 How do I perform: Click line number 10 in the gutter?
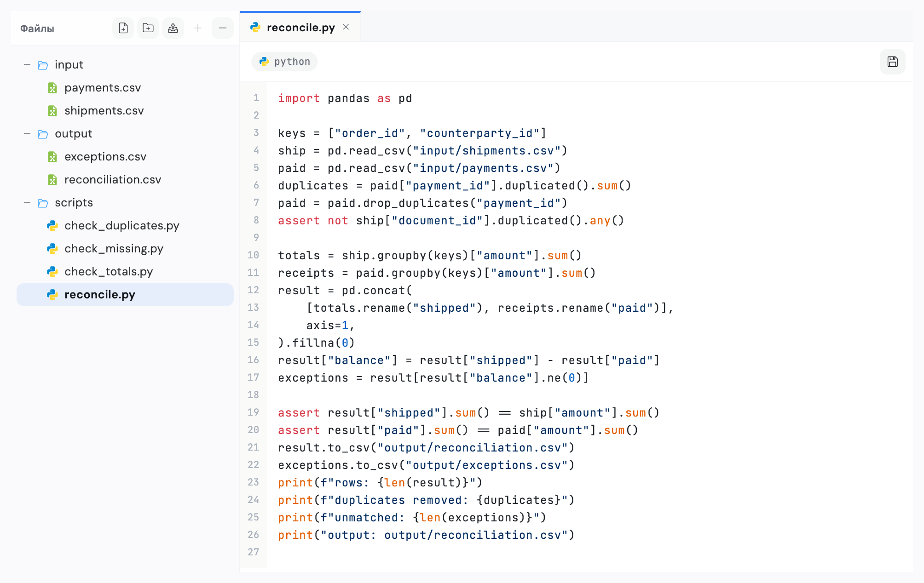[254, 255]
